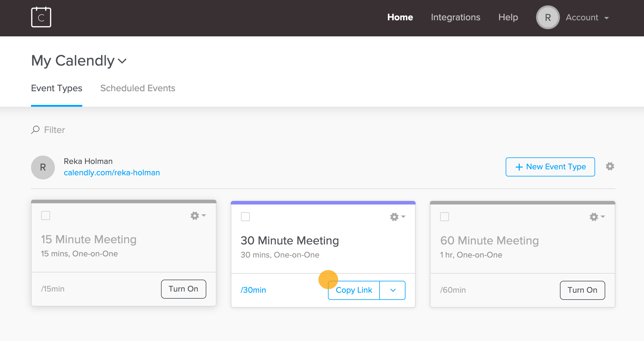Viewport: 644px width, 341px height.
Task: Open Reka Holman's profile settings gear
Action: [610, 166]
